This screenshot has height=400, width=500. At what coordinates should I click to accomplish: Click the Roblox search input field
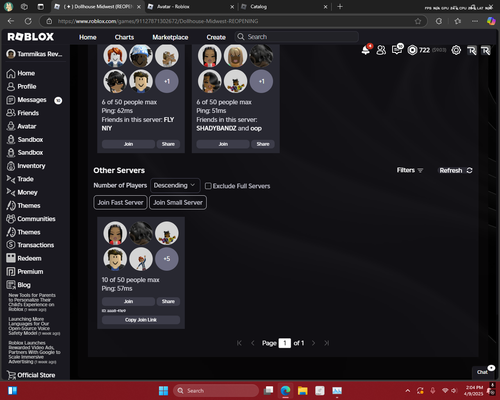pyautogui.click(x=297, y=37)
